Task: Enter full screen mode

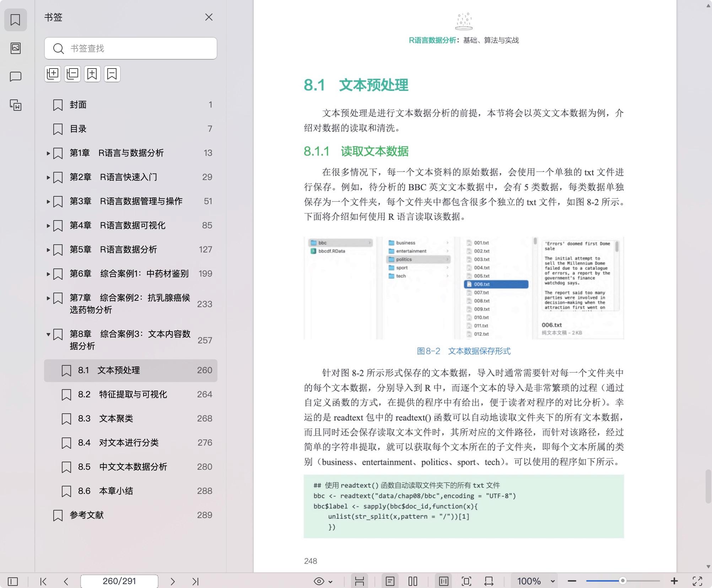Action: point(697,581)
